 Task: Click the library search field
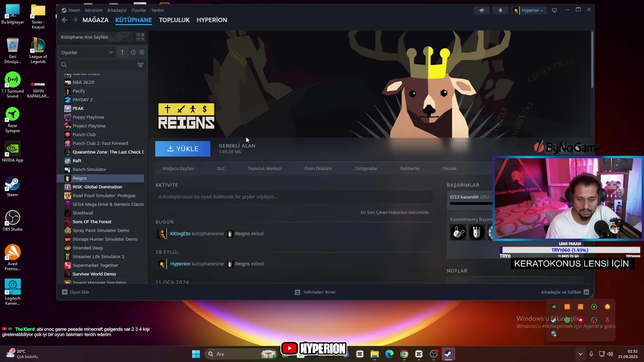(99, 65)
